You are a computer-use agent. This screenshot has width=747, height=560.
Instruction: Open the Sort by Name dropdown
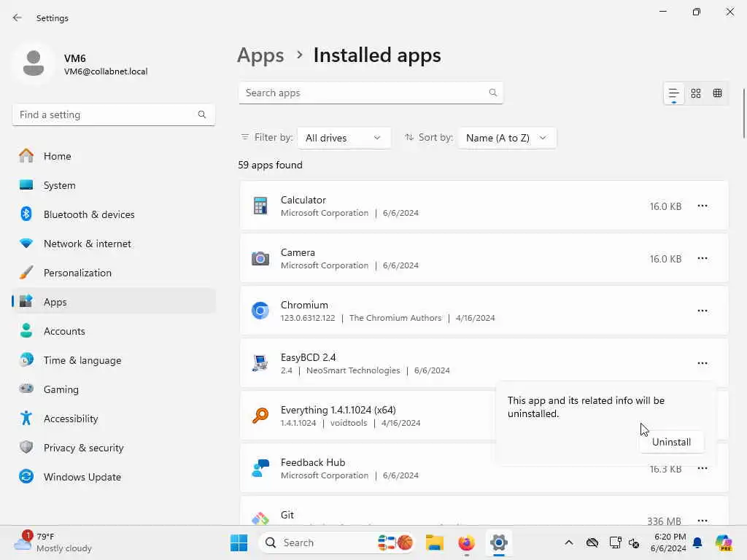507,138
